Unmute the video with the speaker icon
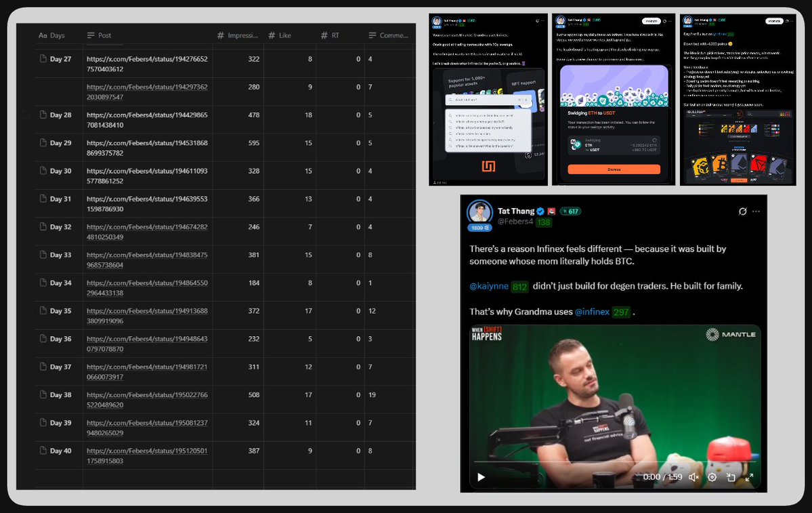The height and width of the screenshot is (513, 812). (x=694, y=477)
